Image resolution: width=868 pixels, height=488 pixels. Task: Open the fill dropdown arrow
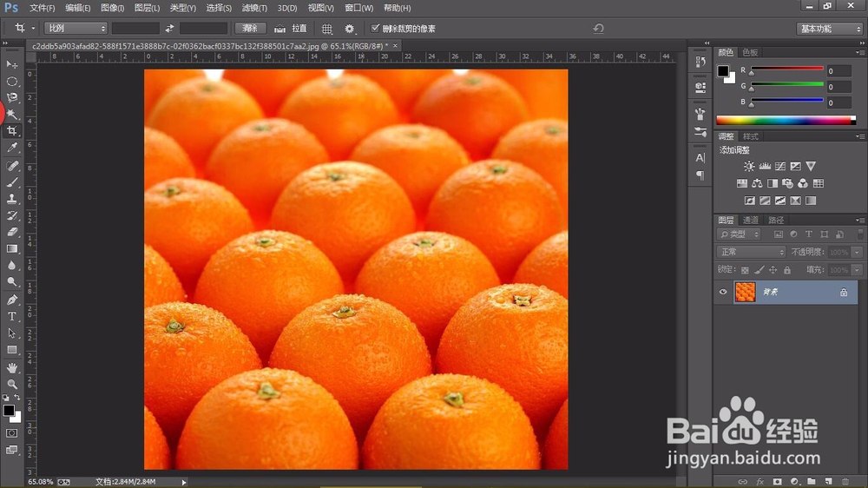[x=857, y=270]
